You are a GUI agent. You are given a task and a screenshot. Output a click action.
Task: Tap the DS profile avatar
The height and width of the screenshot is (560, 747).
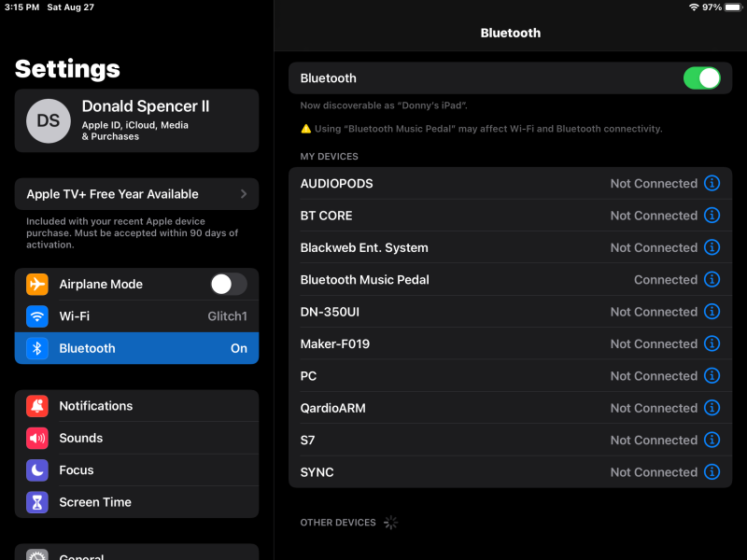[49, 121]
